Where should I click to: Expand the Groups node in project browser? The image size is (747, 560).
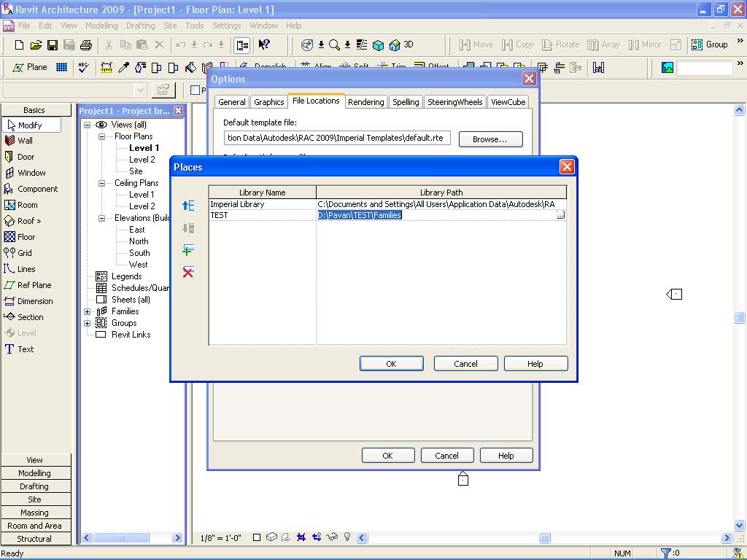88,323
